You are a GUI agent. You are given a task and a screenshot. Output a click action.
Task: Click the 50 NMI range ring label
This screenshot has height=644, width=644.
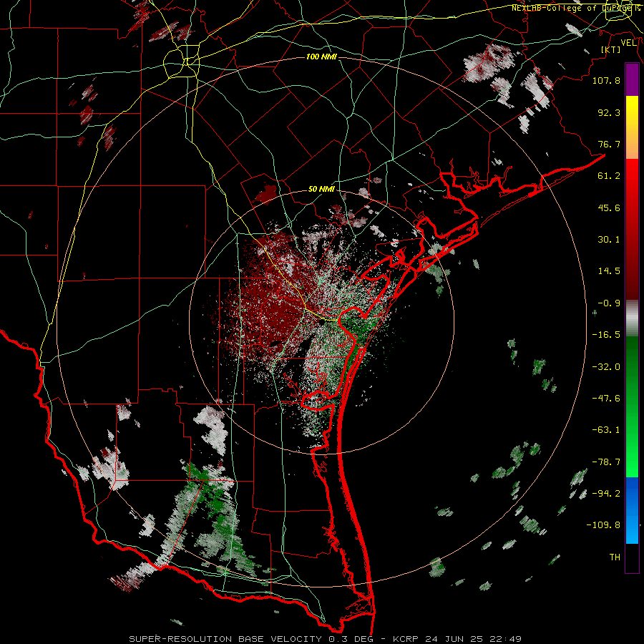coord(321,190)
